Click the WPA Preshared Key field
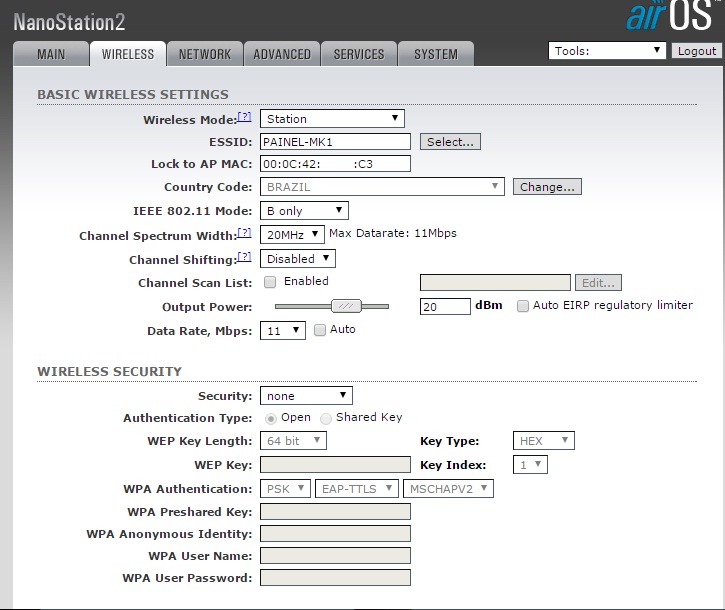 [335, 511]
